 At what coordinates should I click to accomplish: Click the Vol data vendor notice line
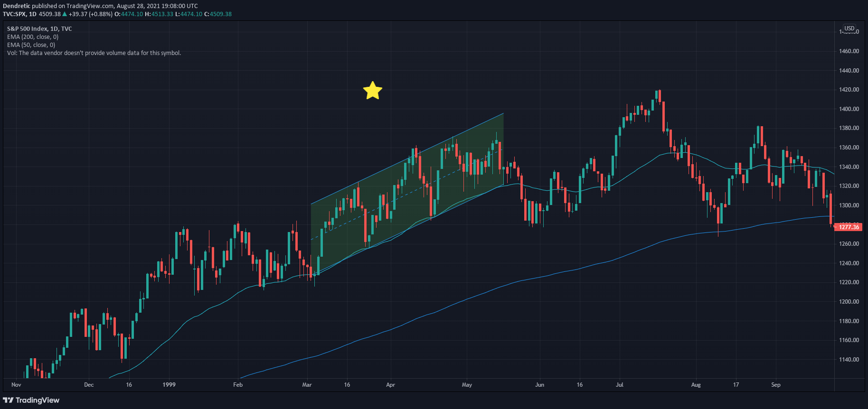point(94,53)
